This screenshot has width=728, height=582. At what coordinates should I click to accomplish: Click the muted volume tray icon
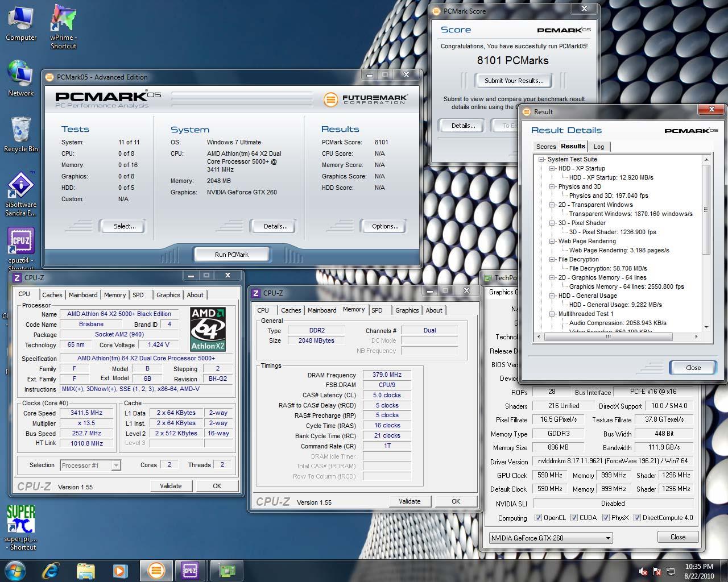coord(644,571)
